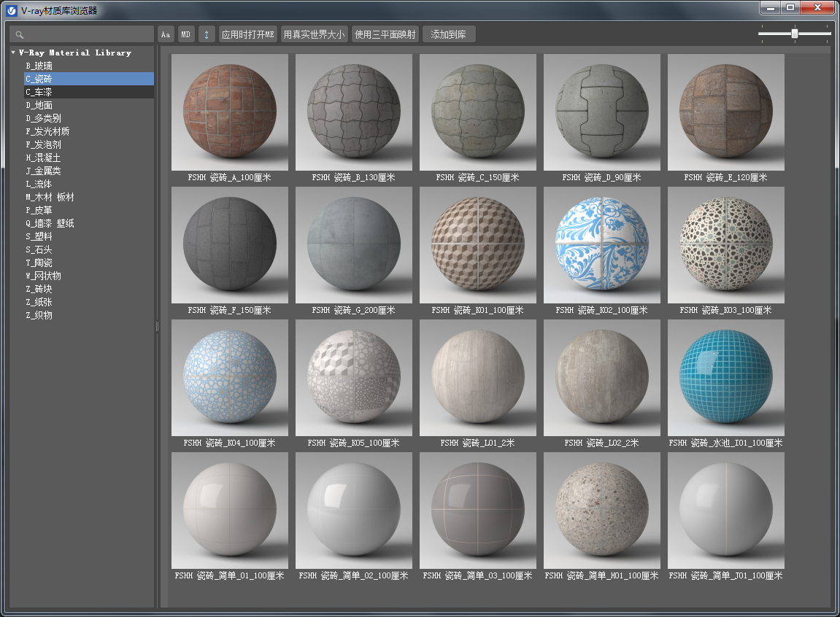Close the V-ray材质库浏览器 window

[x=817, y=7]
